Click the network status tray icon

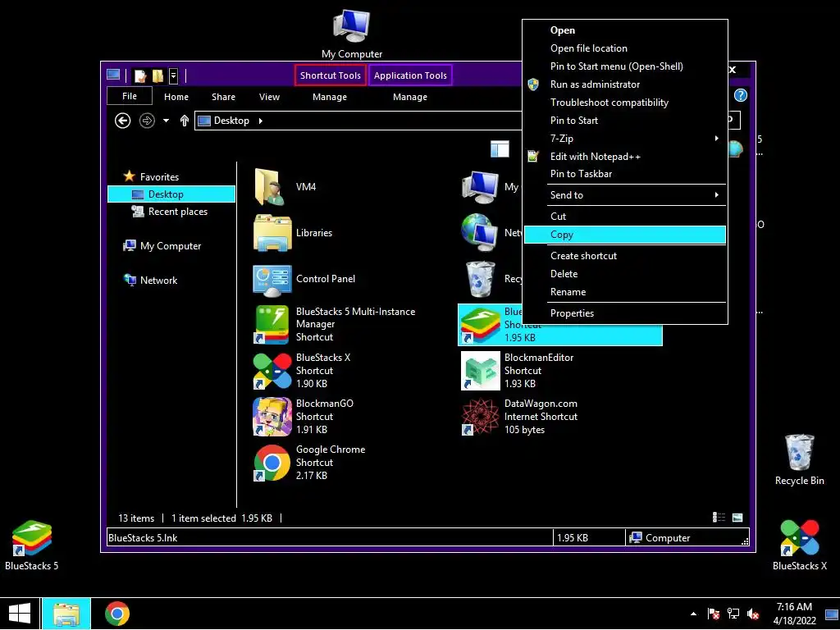pos(733,614)
